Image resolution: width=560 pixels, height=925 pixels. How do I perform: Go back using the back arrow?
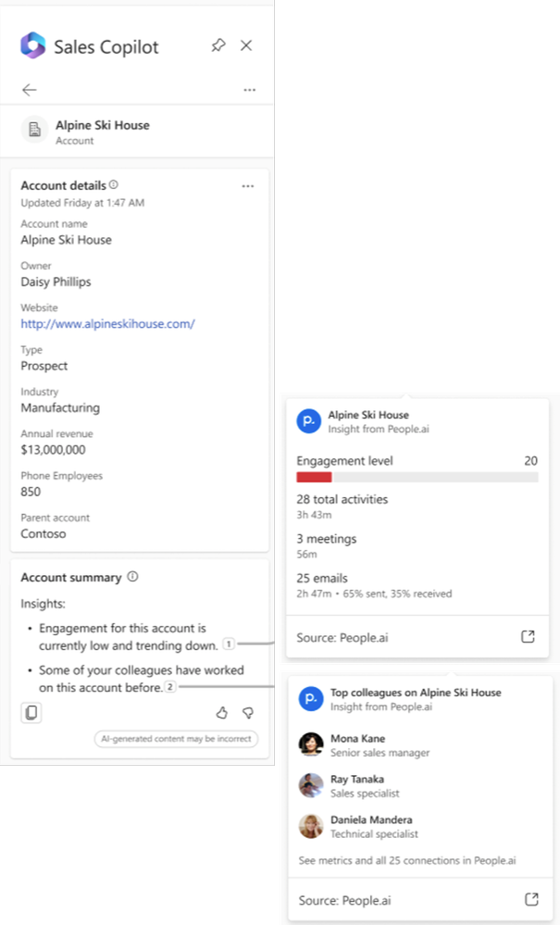(30, 90)
